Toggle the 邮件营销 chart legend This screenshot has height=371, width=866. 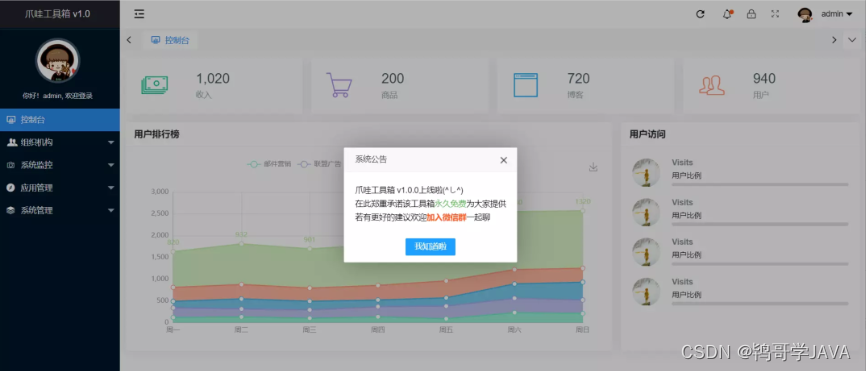click(x=269, y=164)
